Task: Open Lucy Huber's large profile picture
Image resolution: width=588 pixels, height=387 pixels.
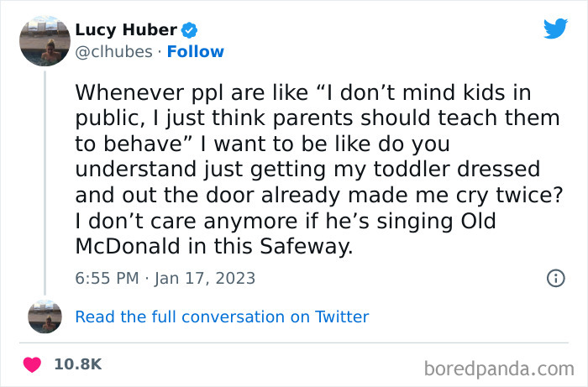Action: (x=44, y=40)
